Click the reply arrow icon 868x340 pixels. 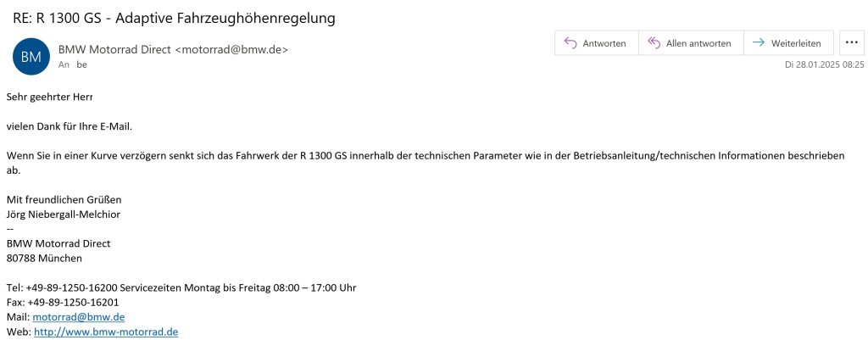570,43
